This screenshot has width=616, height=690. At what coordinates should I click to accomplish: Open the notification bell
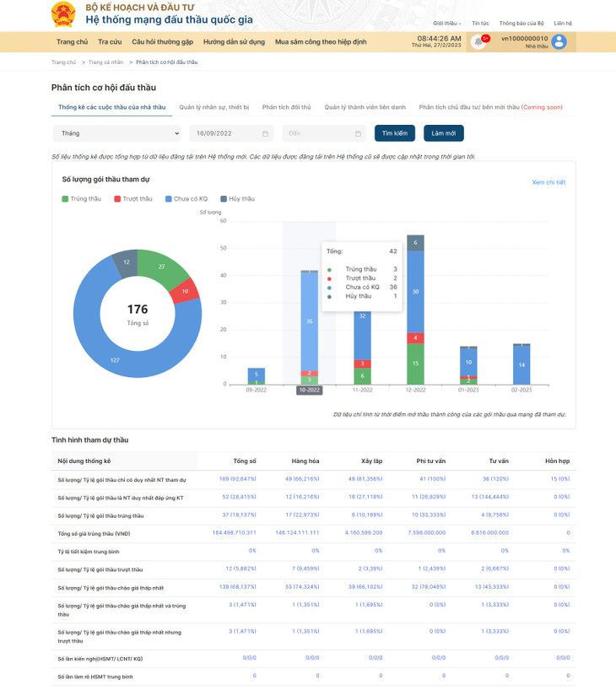tap(478, 41)
